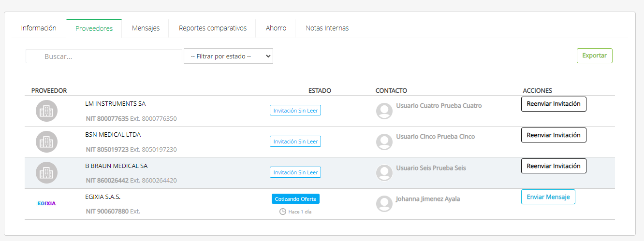The width and height of the screenshot is (644, 241).
Task: Open the Mensajes tab
Action: [x=146, y=28]
